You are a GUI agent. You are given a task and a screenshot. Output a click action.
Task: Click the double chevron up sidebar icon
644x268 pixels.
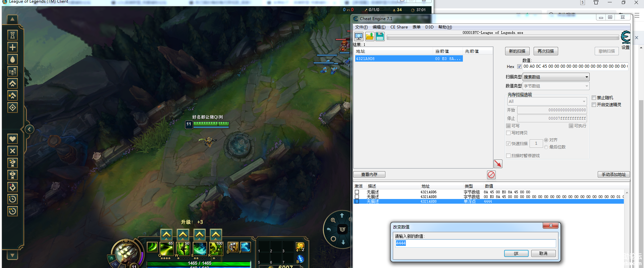pyautogui.click(x=12, y=83)
